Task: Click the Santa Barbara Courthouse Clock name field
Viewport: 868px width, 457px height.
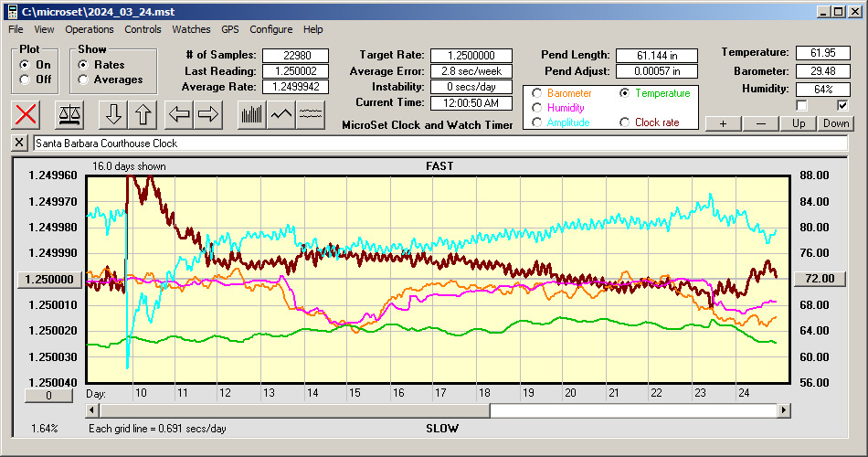Action: 440,143
